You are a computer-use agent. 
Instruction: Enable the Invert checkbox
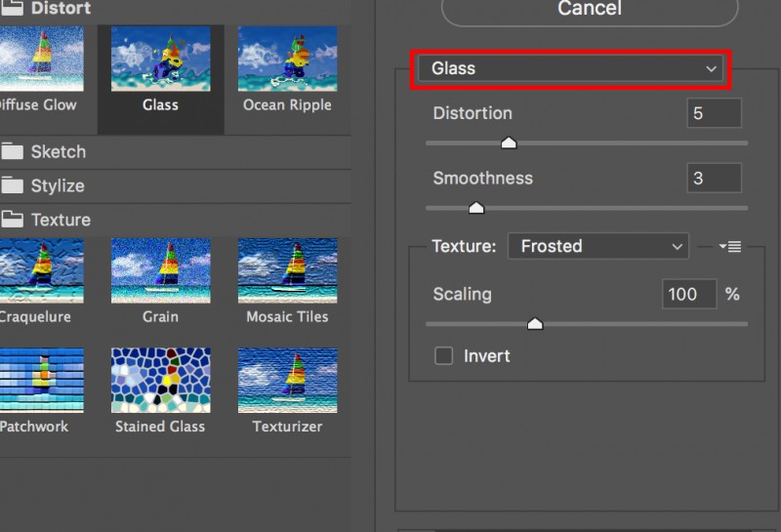pyautogui.click(x=444, y=356)
